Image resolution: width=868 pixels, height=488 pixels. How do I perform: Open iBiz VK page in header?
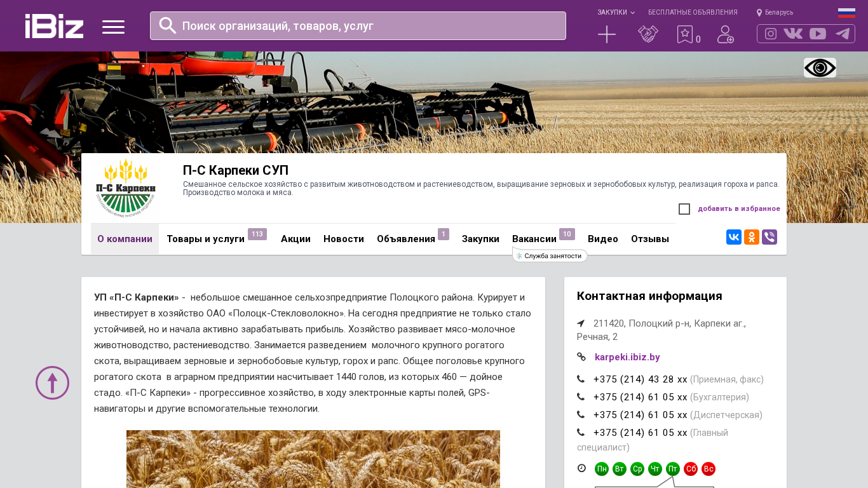[793, 34]
